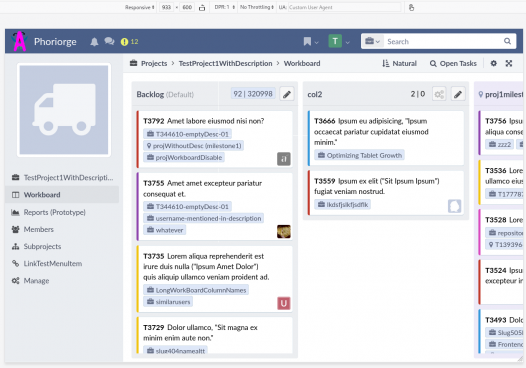The height and width of the screenshot is (368, 526).
Task: Open task T3735 card title
Action: coord(206,267)
